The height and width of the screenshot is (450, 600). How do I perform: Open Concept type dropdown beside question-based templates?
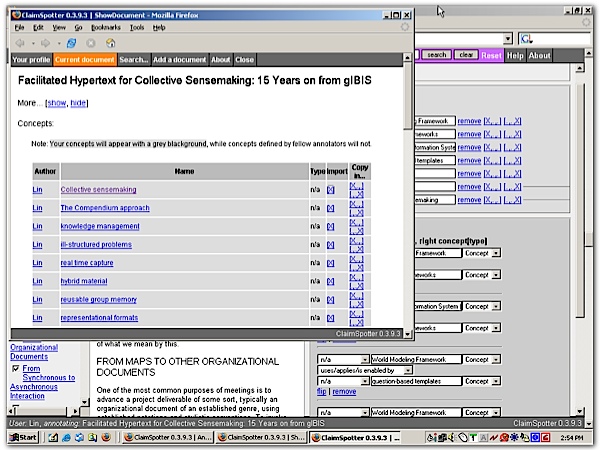pos(496,381)
